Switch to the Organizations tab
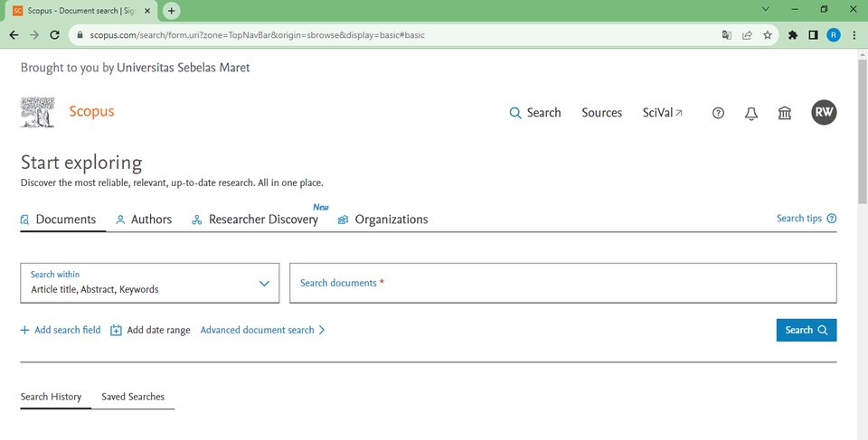 pyautogui.click(x=383, y=220)
